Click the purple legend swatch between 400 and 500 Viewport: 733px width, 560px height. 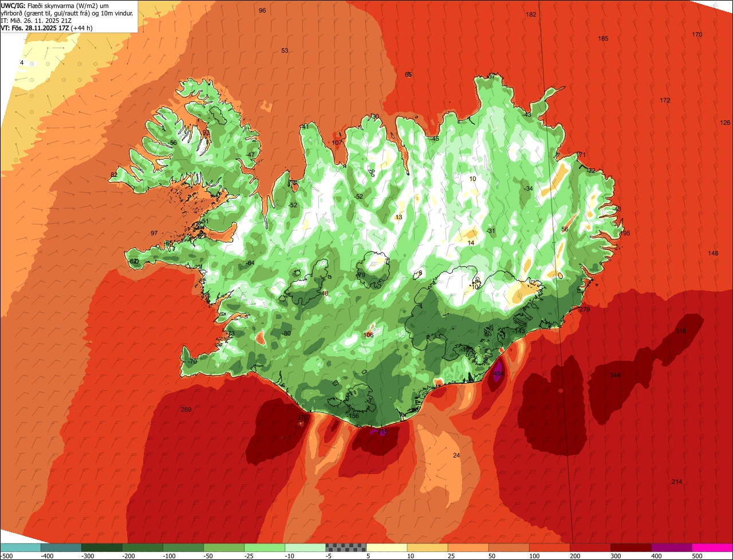(672, 547)
